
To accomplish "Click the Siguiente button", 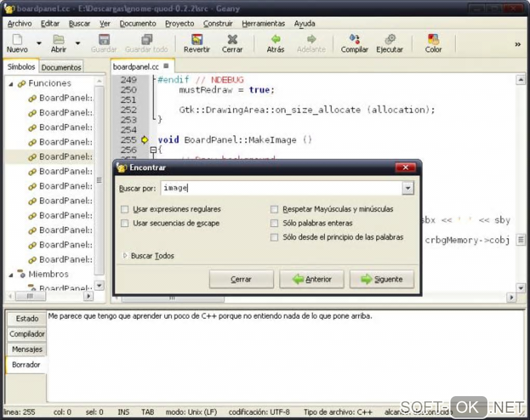I will tap(381, 279).
